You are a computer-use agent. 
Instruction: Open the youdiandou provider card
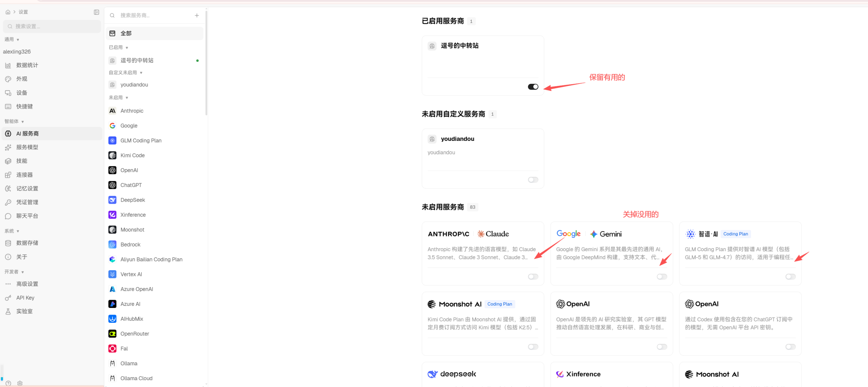tap(483, 159)
